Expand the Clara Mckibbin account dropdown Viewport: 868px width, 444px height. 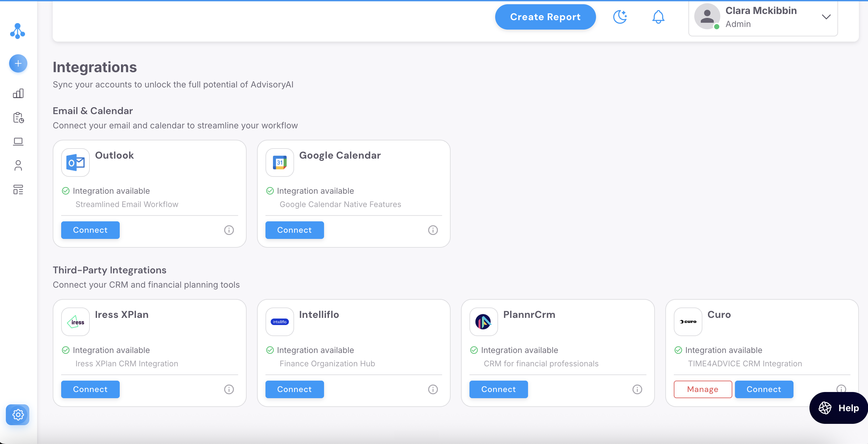point(826,17)
